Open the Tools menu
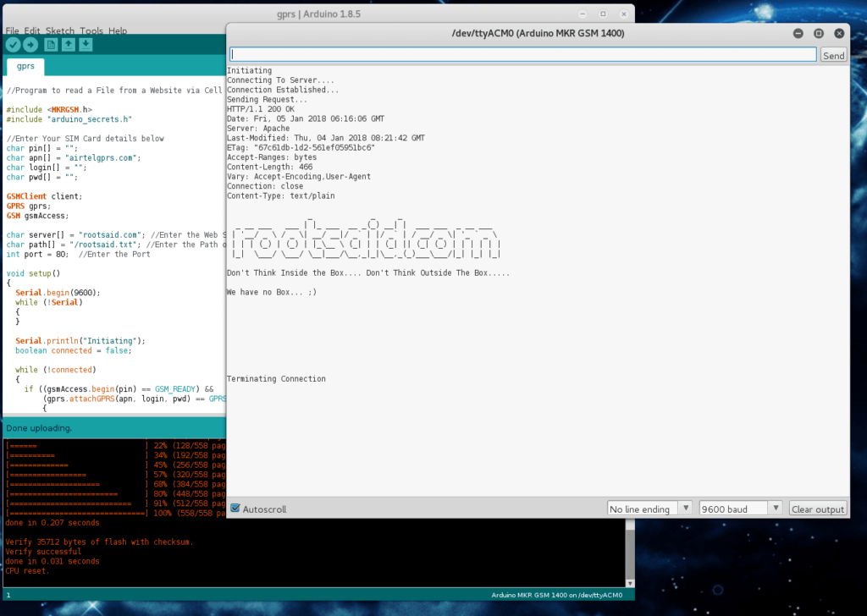 pyautogui.click(x=91, y=30)
